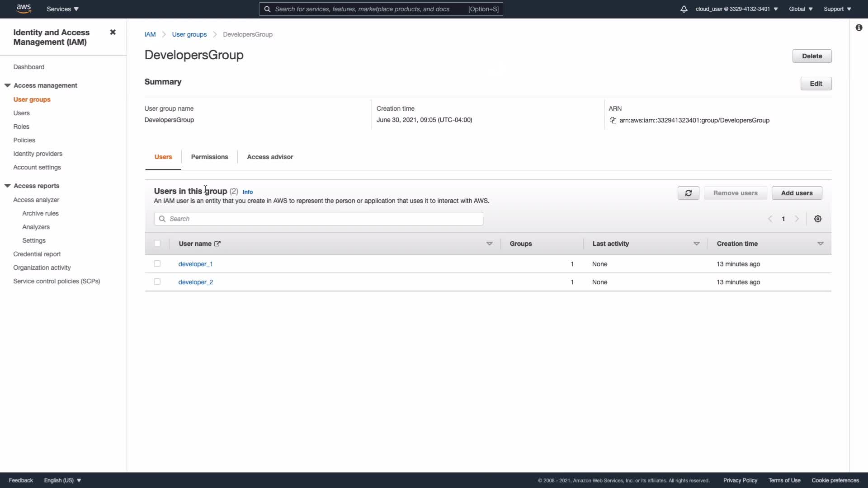Viewport: 868px width, 488px height.
Task: Collapse the Access management section
Action: pyautogui.click(x=8, y=85)
